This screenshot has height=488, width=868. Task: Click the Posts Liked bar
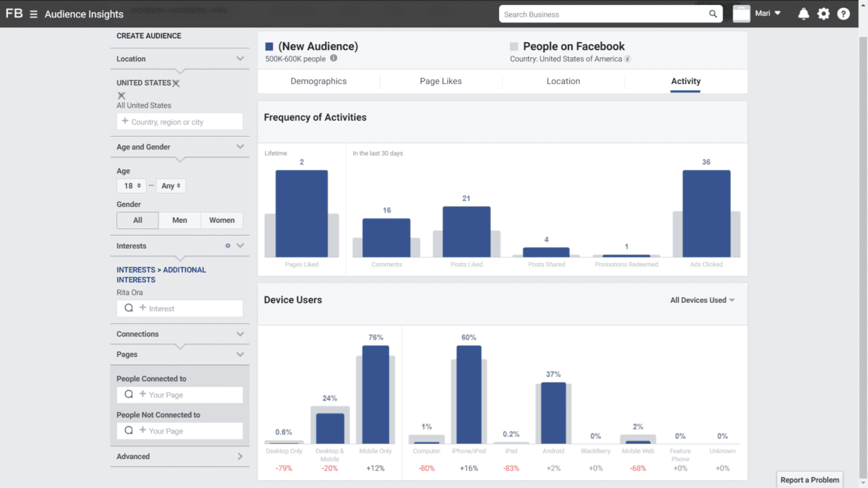click(x=467, y=232)
